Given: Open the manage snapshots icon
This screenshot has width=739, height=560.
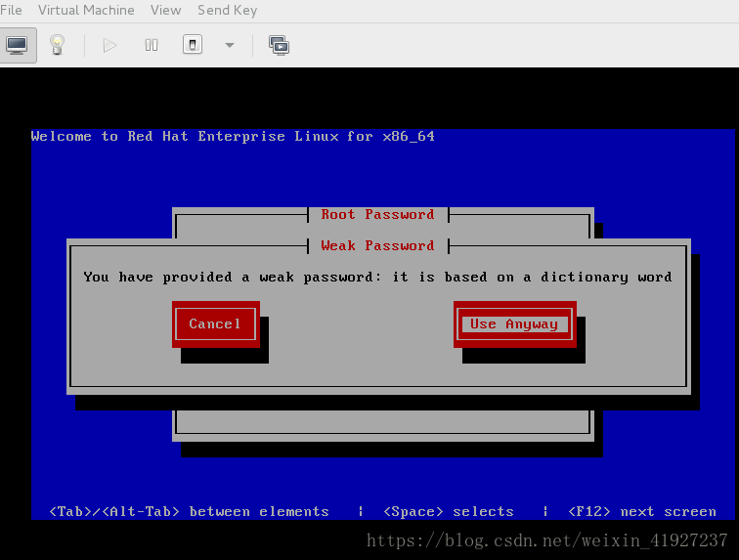Looking at the screenshot, I should 279,45.
